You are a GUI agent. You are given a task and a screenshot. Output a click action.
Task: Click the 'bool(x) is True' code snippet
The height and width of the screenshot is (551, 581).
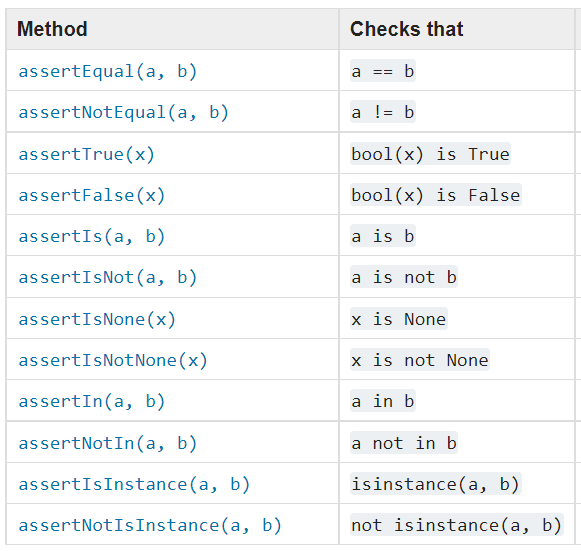point(430,154)
